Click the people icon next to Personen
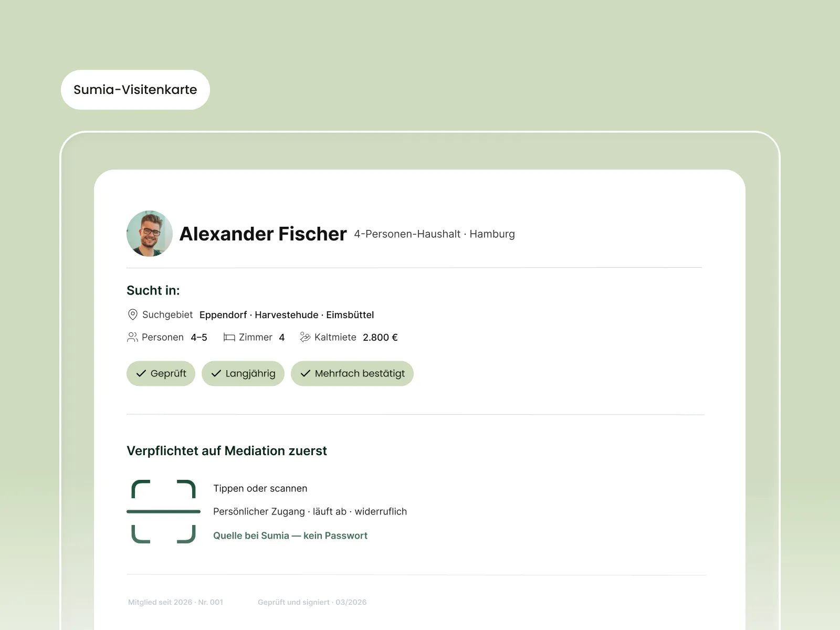 point(132,337)
